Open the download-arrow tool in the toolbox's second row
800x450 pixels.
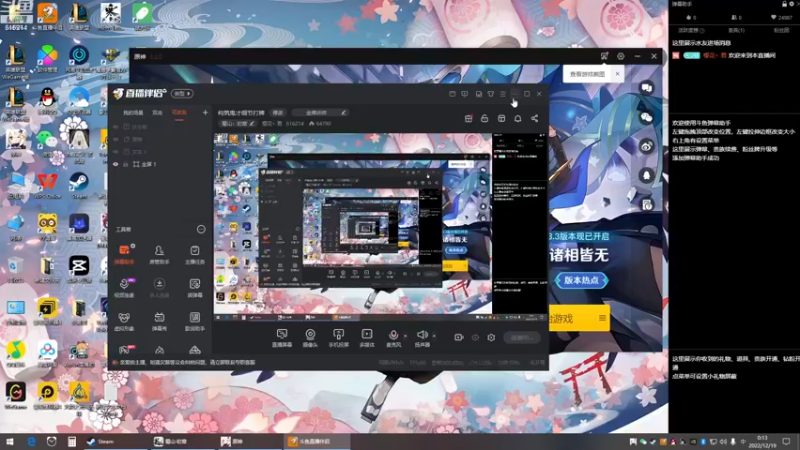point(159,288)
